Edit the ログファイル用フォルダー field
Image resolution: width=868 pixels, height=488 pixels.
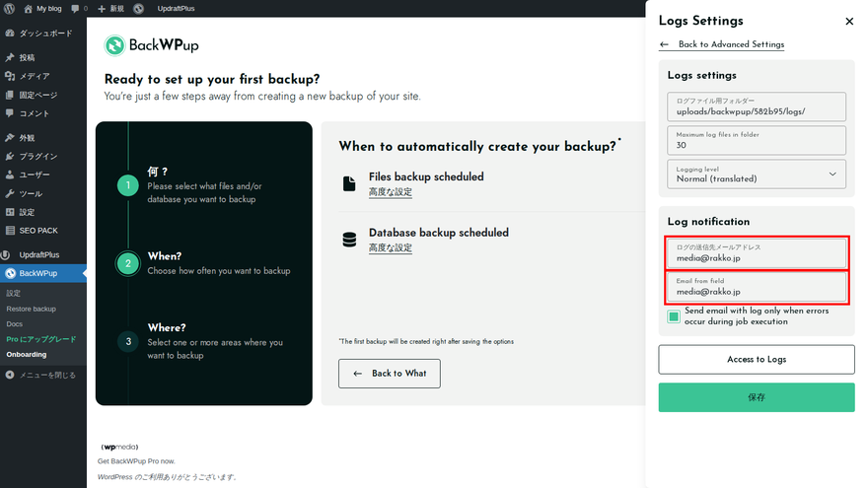(x=757, y=106)
